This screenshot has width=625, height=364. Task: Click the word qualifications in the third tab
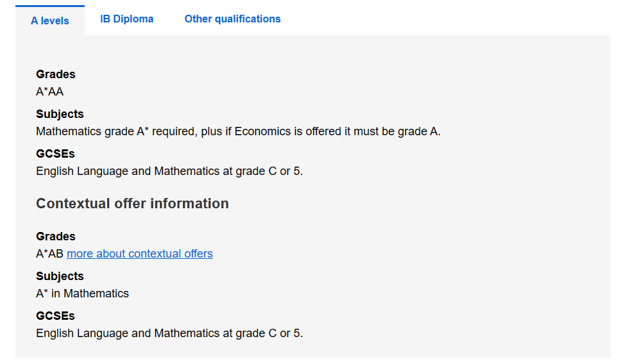pyautogui.click(x=248, y=19)
